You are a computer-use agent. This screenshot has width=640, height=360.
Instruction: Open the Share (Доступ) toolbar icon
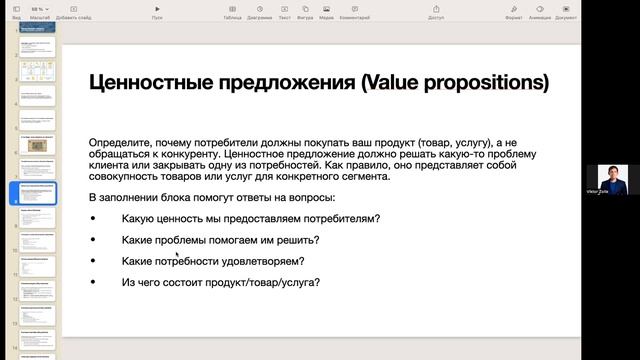coord(436,9)
